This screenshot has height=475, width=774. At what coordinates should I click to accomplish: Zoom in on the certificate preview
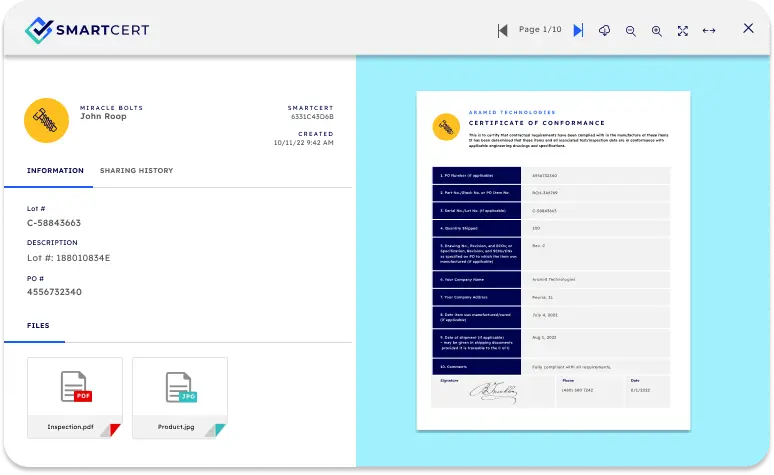[x=657, y=31]
